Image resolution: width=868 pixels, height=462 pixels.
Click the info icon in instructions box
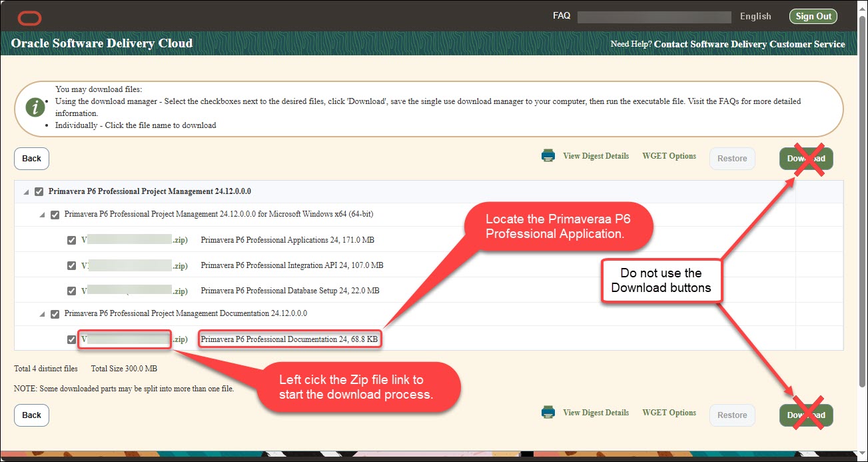point(35,107)
